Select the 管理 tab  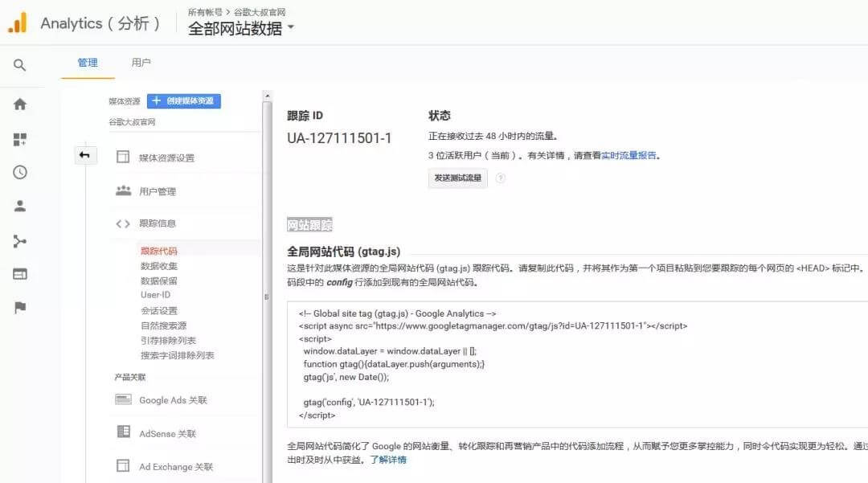click(88, 63)
